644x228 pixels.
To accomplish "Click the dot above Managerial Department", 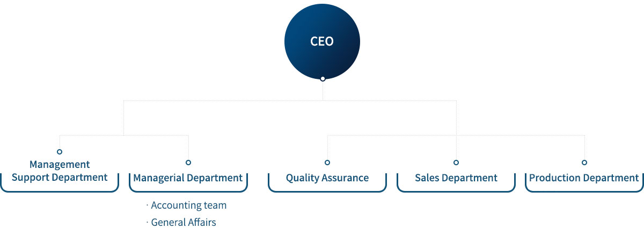I will 188,162.
